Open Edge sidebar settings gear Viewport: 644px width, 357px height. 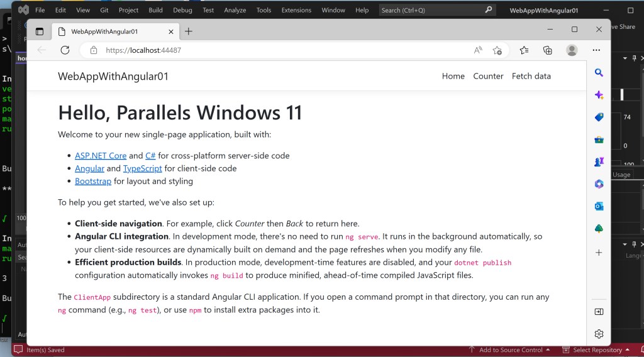click(x=599, y=334)
